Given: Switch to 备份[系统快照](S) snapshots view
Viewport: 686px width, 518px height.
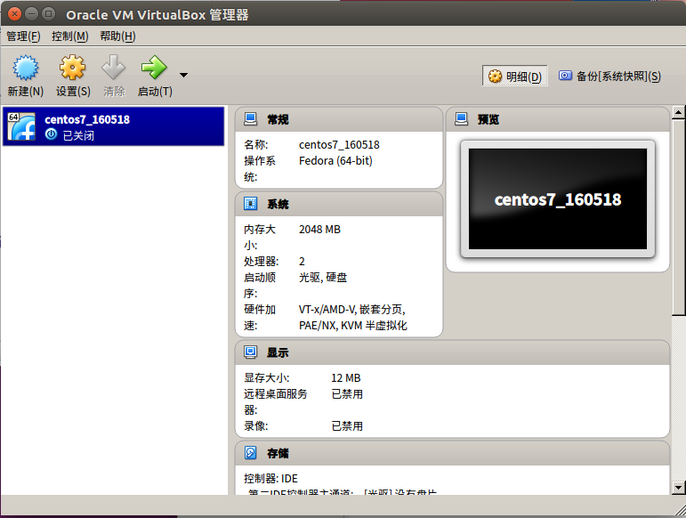Looking at the screenshot, I should coord(609,76).
